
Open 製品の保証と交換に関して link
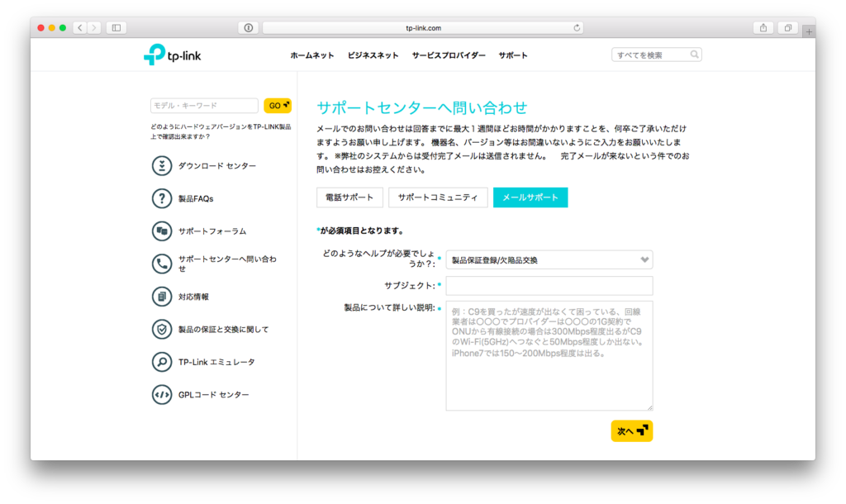pyautogui.click(x=223, y=329)
